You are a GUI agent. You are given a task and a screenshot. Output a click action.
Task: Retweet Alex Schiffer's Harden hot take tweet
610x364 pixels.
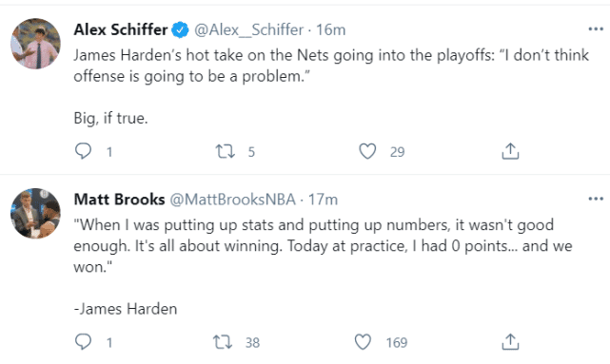[226, 151]
